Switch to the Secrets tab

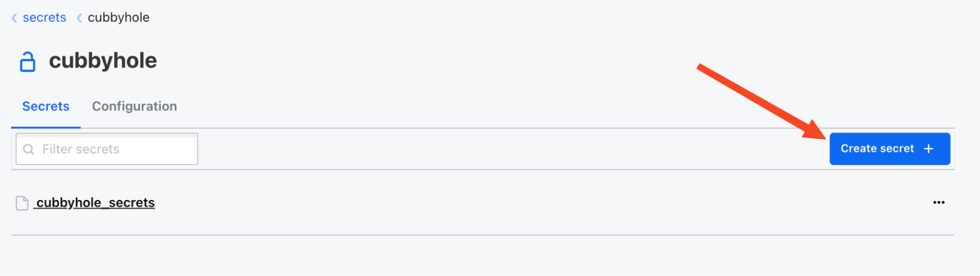coord(46,106)
